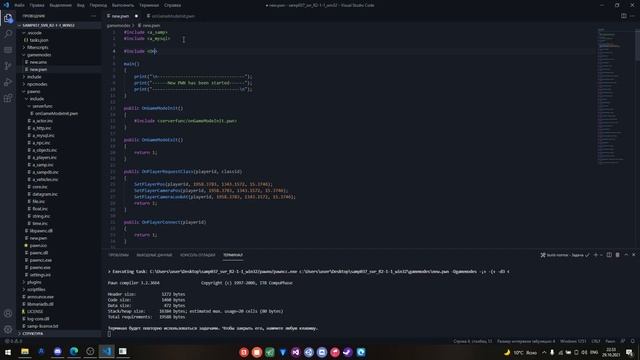This screenshot has width=640, height=360.
Task: Switch to the Консоль отладки panel tab
Action: (198, 255)
